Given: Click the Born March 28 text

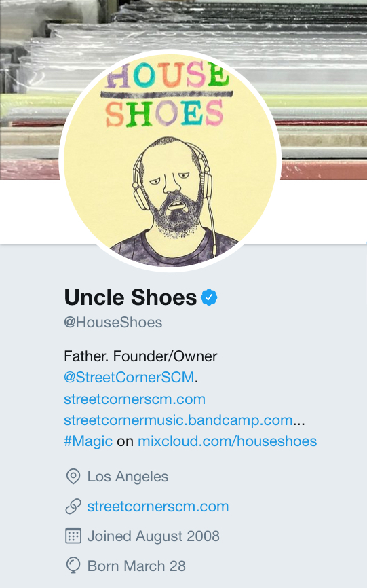Looking at the screenshot, I should pyautogui.click(x=136, y=566).
